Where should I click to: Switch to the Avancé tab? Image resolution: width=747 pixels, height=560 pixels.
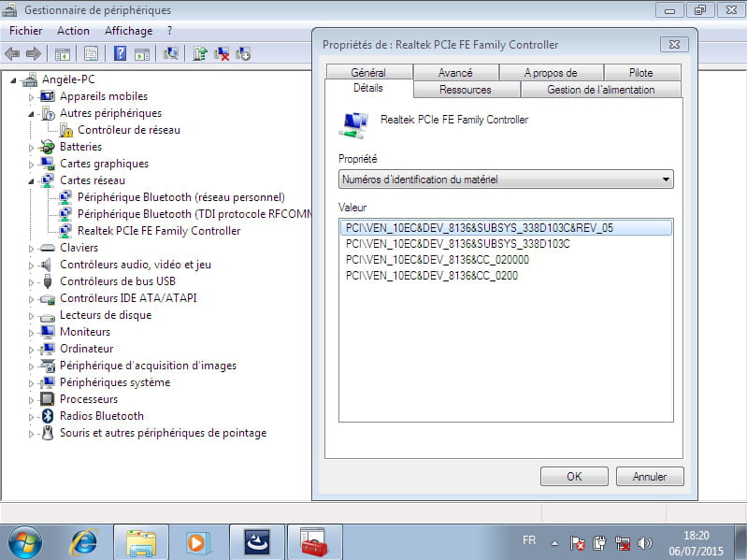coord(456,72)
